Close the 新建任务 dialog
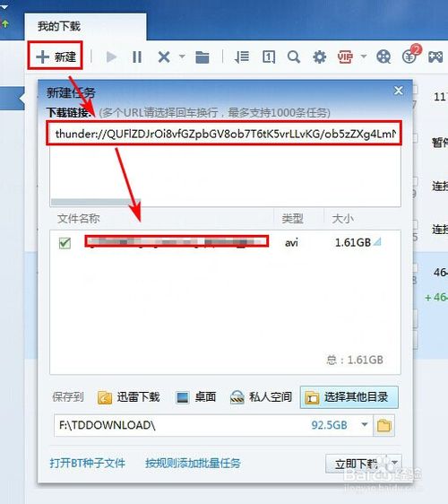This screenshot has width=448, height=504. click(x=399, y=91)
